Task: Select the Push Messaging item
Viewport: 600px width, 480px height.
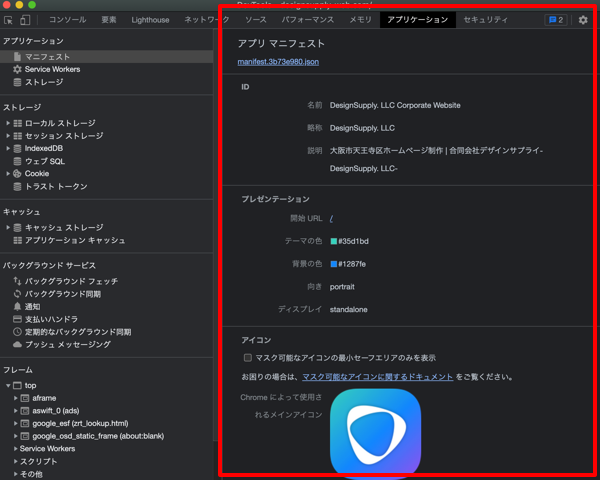Action: click(68, 344)
